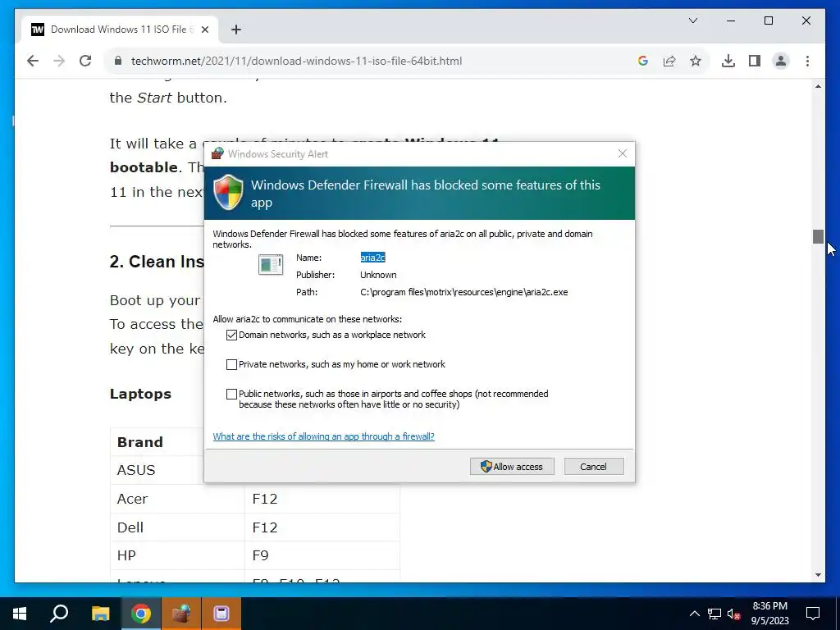Image resolution: width=840 pixels, height=630 pixels.
Task: Click Allow access button
Action: point(512,467)
